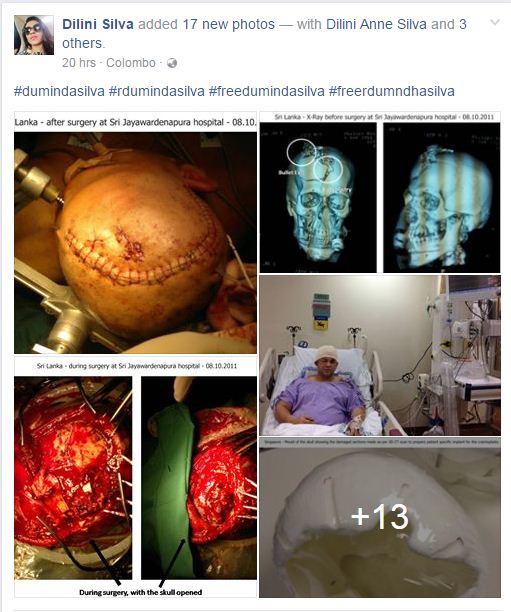
Task: Open the X-Ray before surgery photo
Action: tap(380, 192)
